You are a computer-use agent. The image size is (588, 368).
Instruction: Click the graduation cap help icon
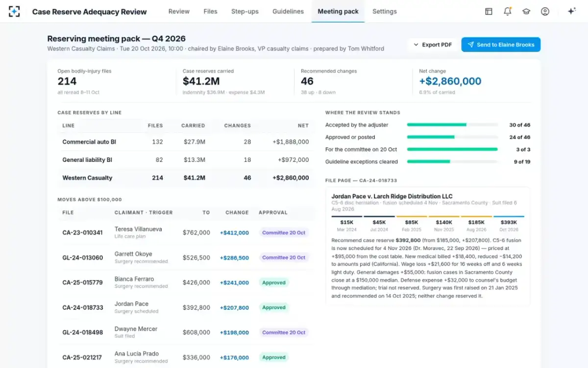tap(526, 11)
